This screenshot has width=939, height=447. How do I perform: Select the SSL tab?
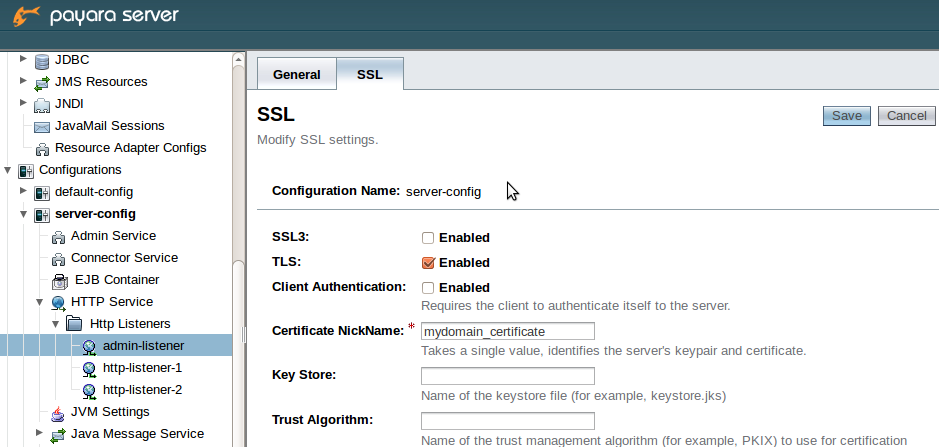tap(370, 74)
